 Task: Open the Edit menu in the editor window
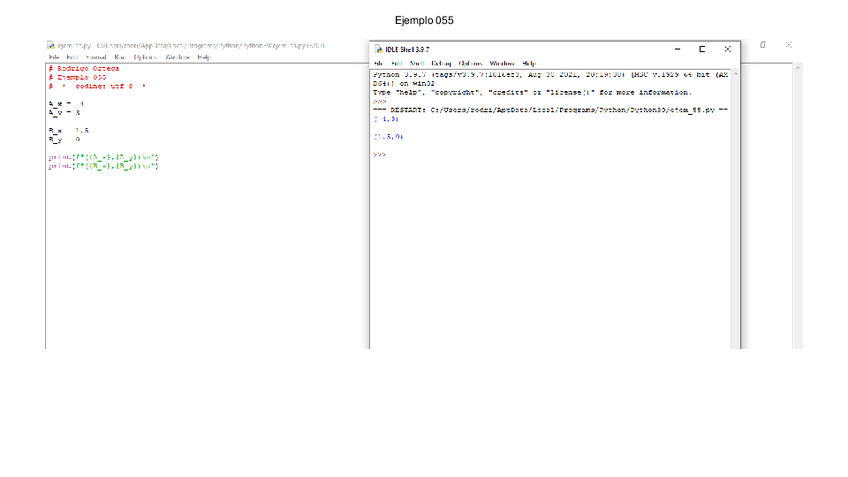pyautogui.click(x=72, y=57)
